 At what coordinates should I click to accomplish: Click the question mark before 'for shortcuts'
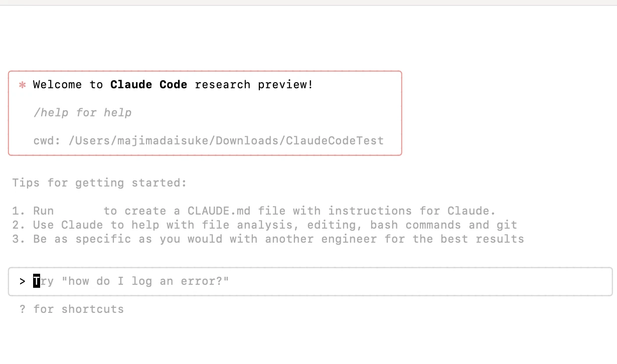[23, 309]
